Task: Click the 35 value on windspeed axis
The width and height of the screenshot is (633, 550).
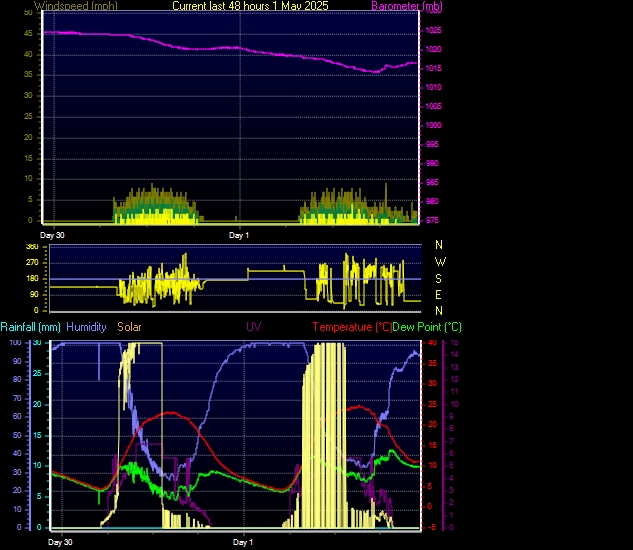Action: pos(28,75)
